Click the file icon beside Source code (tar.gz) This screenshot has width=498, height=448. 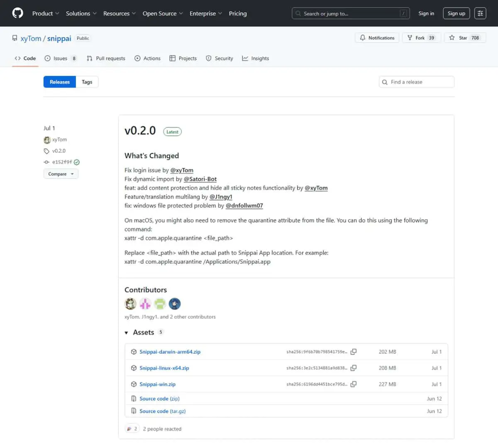tap(134, 411)
